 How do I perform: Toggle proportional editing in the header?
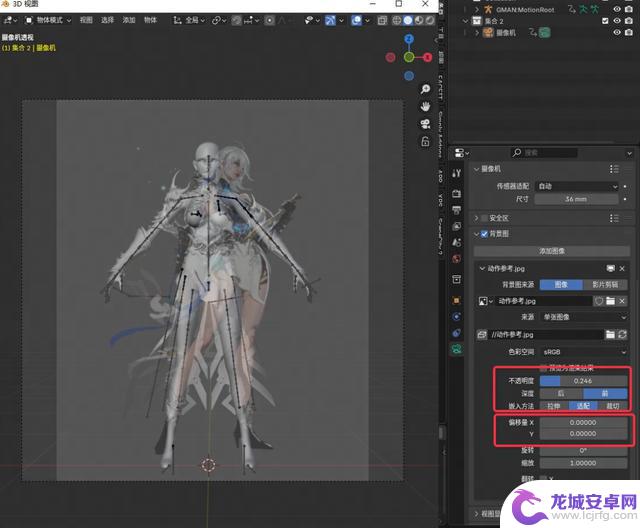(269, 20)
